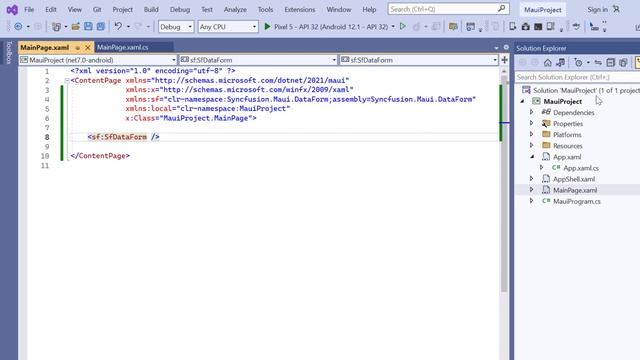Expand the Properties node

(x=531, y=123)
